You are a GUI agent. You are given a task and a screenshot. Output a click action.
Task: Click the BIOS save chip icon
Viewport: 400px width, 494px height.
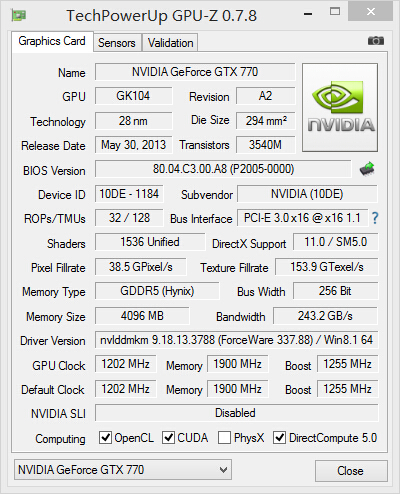click(367, 169)
